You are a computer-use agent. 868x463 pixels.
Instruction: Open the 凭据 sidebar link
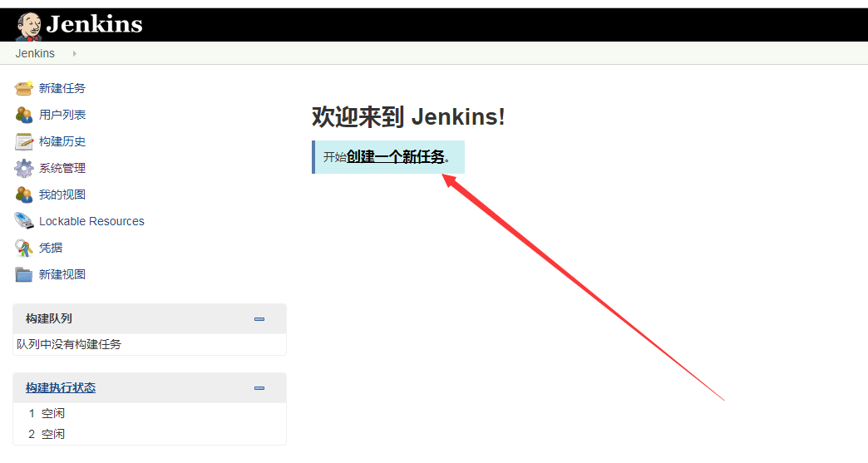pos(51,248)
